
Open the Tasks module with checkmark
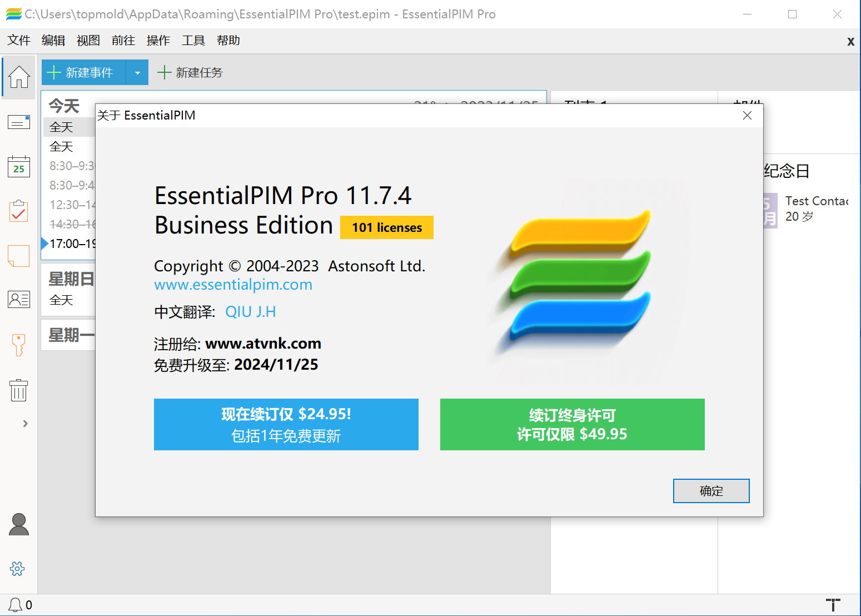(19, 211)
